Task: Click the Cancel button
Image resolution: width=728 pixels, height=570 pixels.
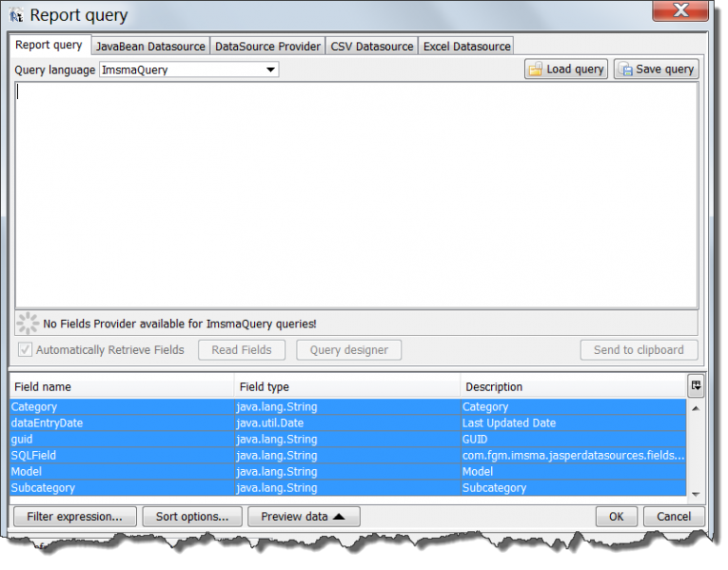Action: click(x=674, y=517)
